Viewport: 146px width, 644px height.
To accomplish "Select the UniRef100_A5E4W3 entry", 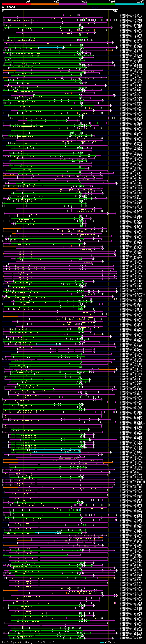I will coord(131,50).
